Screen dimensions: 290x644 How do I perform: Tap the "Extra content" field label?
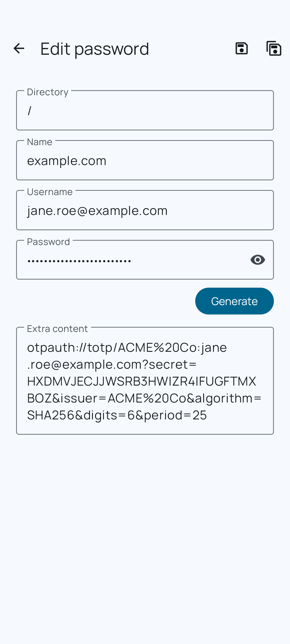pyautogui.click(x=57, y=329)
